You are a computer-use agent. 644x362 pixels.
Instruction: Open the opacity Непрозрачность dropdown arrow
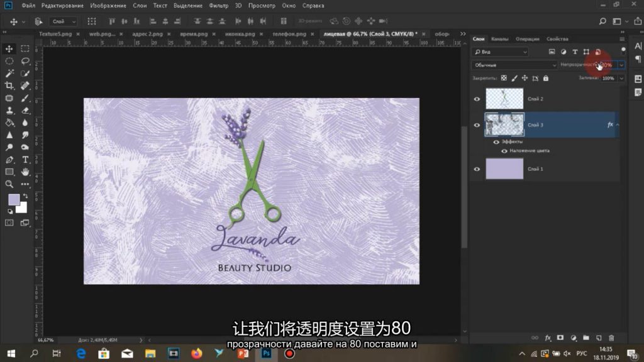click(x=621, y=65)
